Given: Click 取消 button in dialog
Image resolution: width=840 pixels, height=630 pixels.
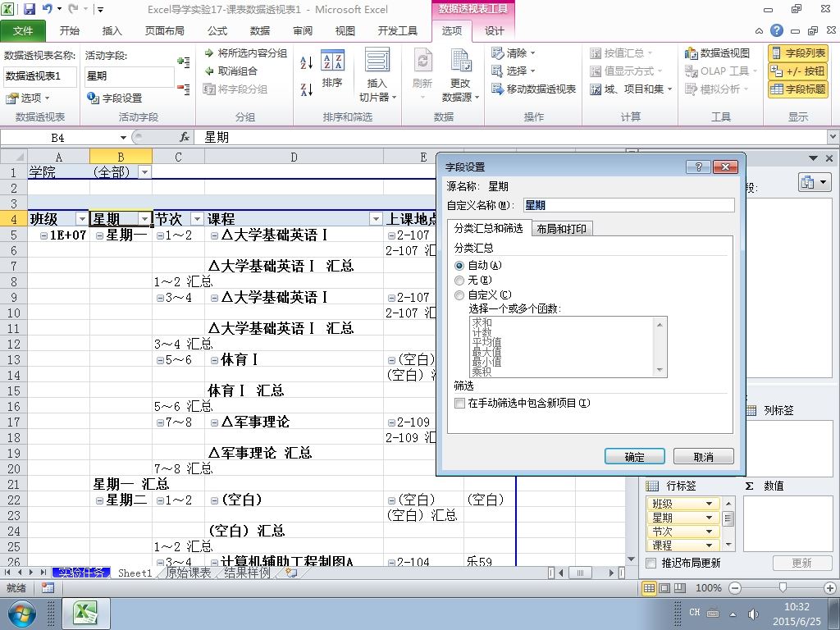Looking at the screenshot, I should tap(703, 456).
